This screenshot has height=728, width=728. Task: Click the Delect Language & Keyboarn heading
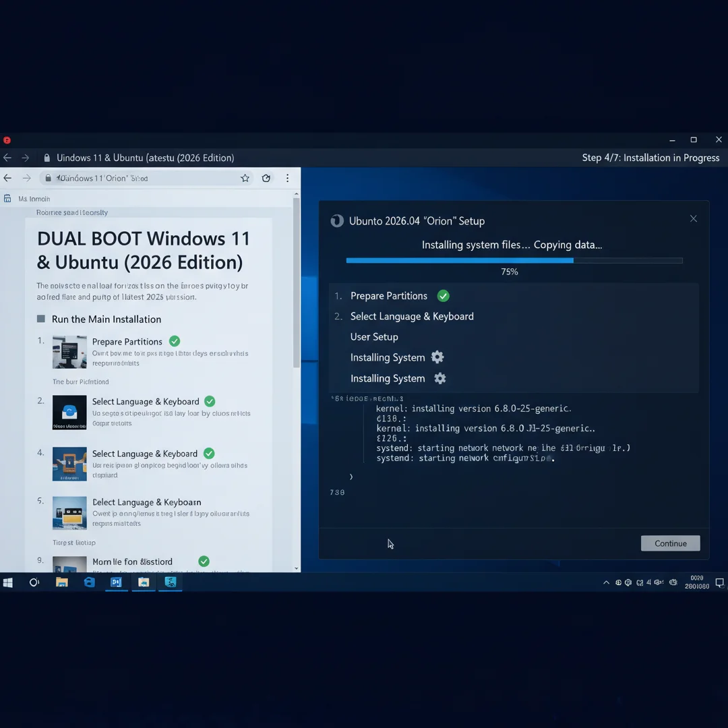tap(147, 502)
